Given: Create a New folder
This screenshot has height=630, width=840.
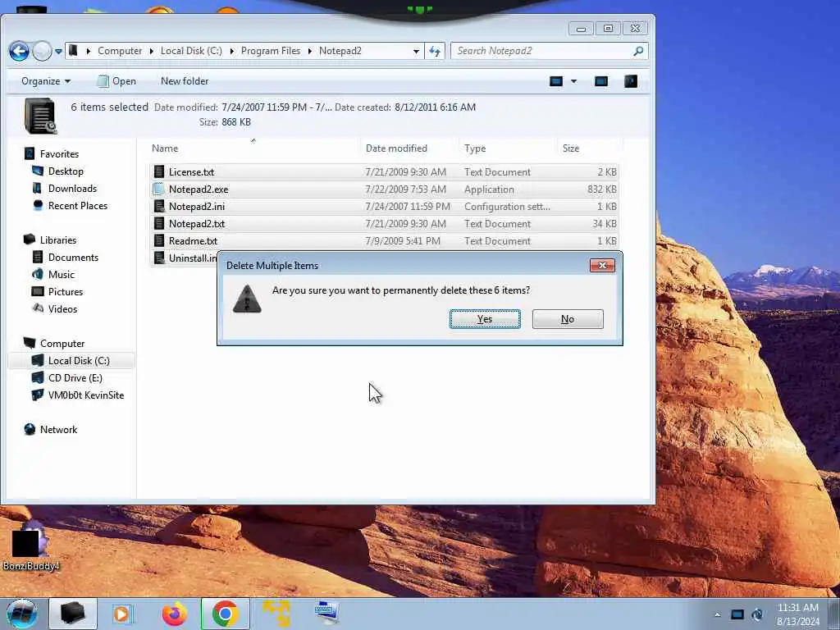Looking at the screenshot, I should (x=185, y=81).
